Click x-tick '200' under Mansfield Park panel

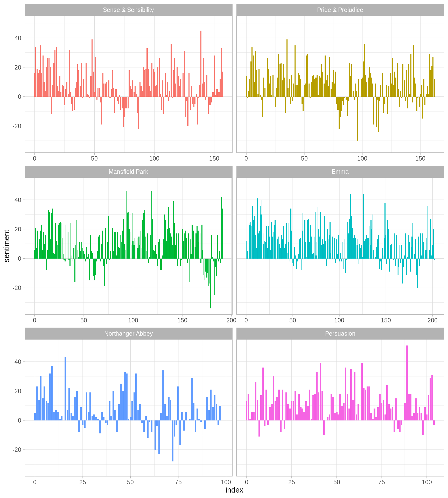(x=231, y=320)
